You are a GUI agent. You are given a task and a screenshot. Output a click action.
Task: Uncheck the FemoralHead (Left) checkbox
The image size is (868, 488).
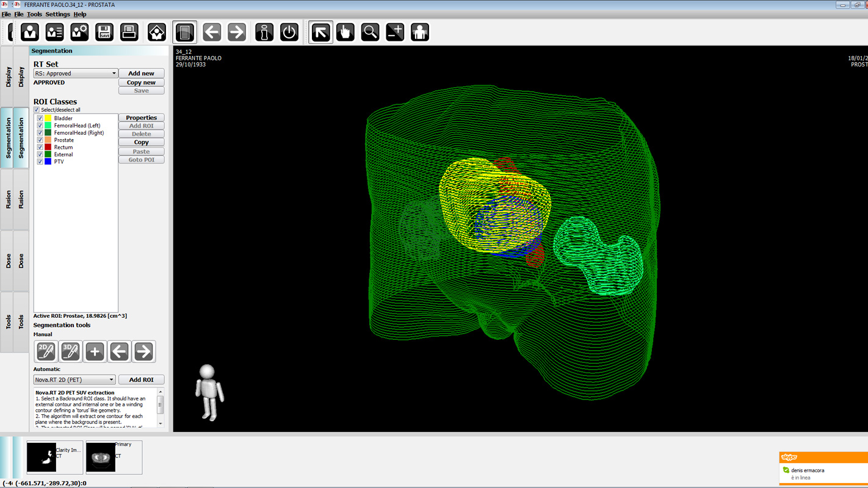click(40, 126)
